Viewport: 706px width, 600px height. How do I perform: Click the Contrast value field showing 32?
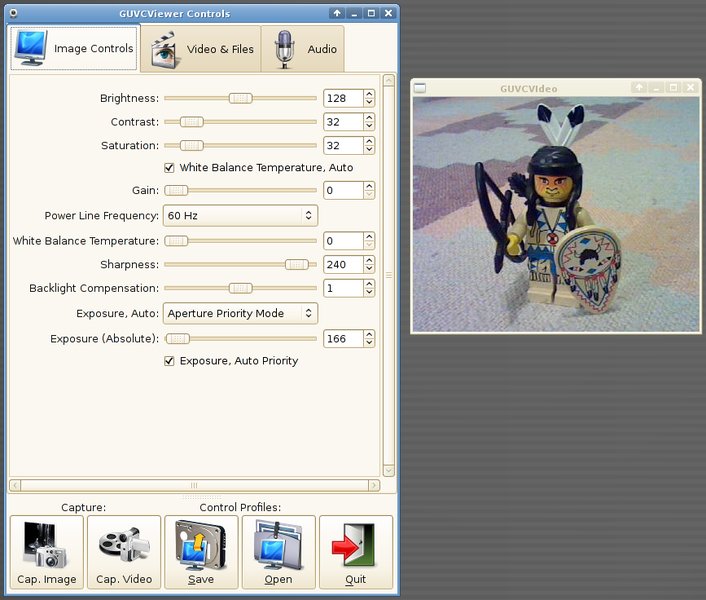[344, 122]
